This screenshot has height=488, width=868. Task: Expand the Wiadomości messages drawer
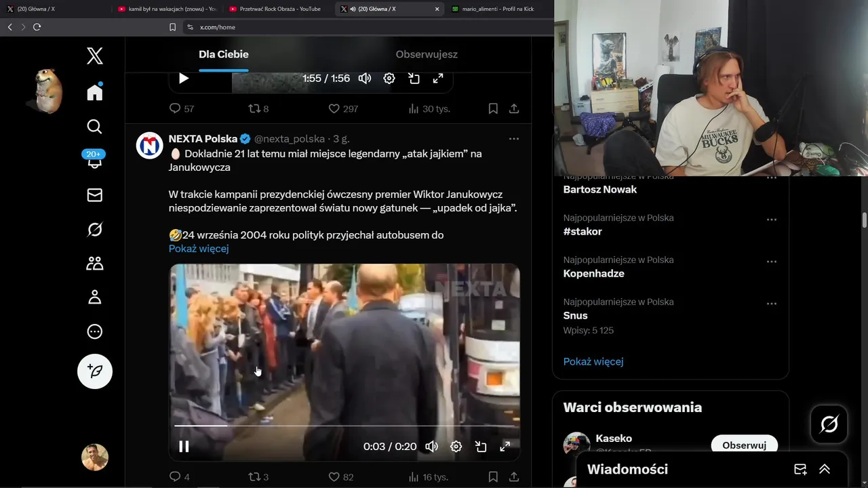(x=825, y=469)
